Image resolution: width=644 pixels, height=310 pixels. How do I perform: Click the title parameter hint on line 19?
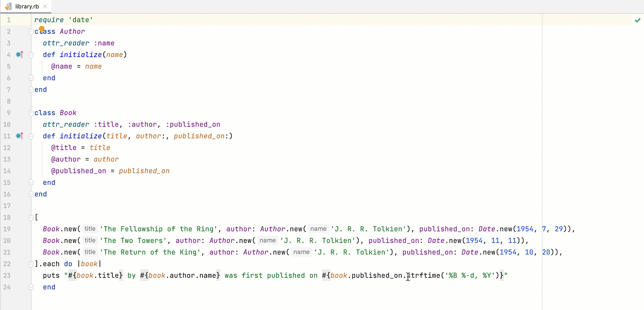point(90,229)
